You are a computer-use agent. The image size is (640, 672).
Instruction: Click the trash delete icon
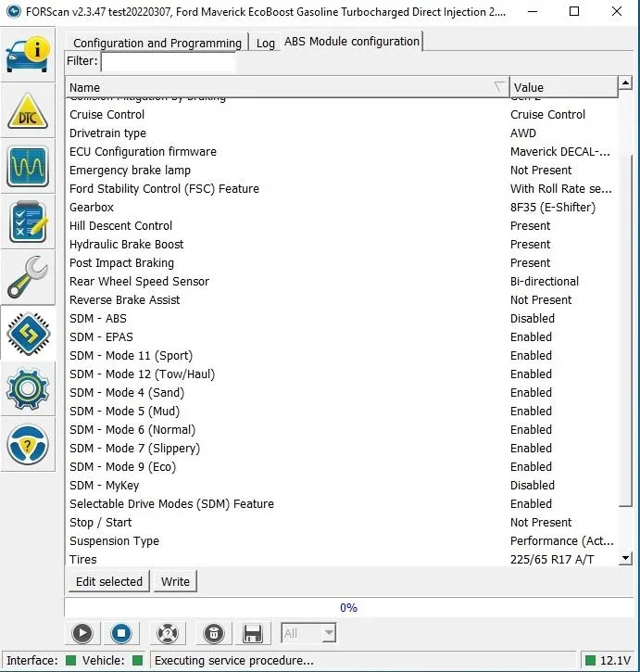(x=214, y=633)
